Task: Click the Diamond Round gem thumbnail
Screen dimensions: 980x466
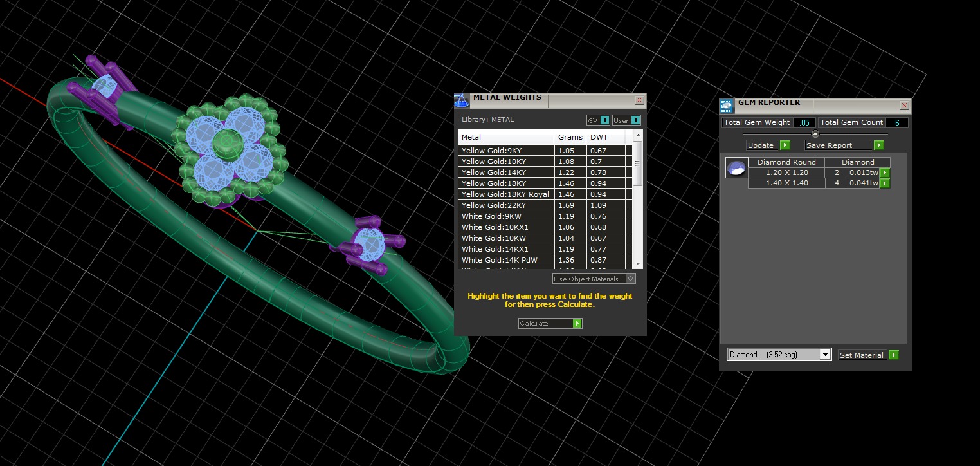Action: point(736,168)
